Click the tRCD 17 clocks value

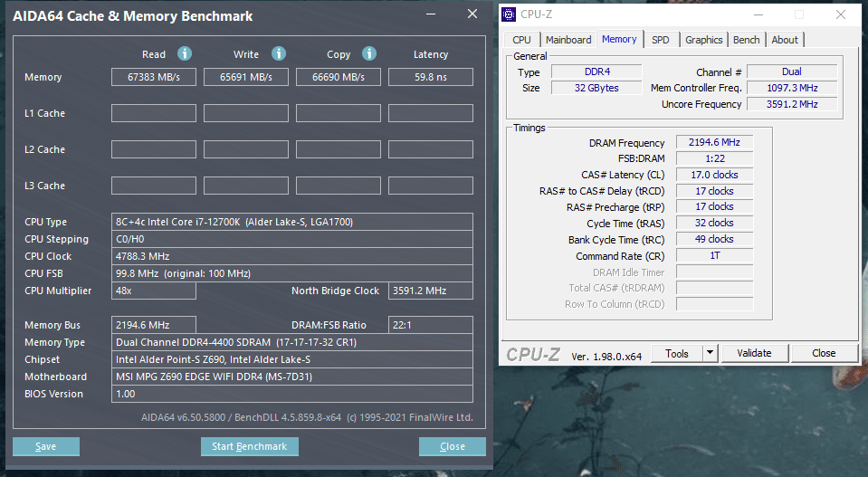[x=715, y=191]
